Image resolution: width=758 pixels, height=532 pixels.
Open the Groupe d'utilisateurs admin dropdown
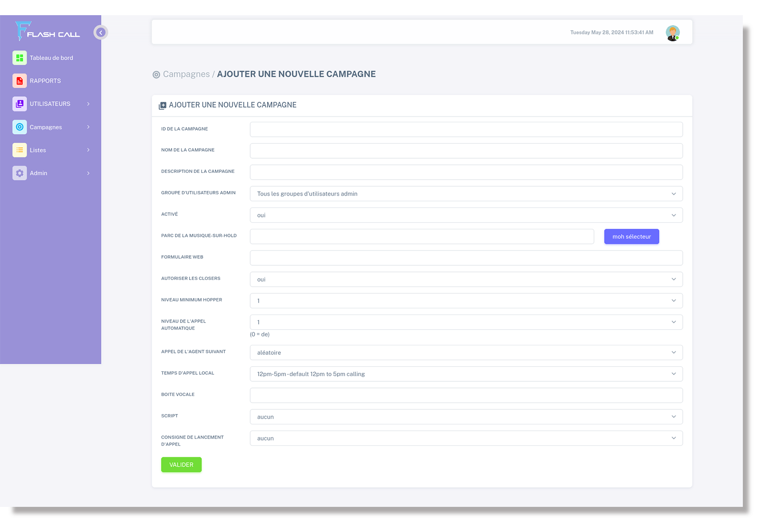tap(466, 194)
